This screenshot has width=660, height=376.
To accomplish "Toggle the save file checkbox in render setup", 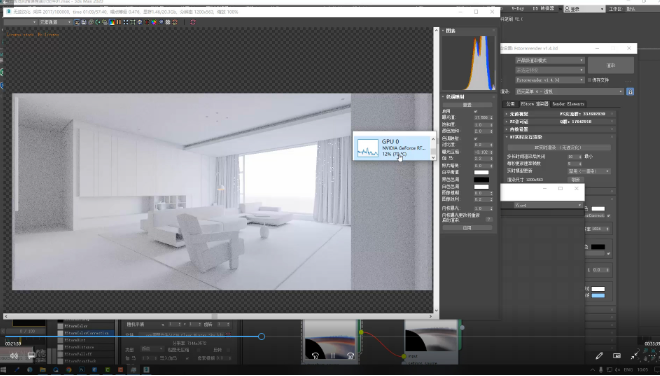I will tap(589, 80).
